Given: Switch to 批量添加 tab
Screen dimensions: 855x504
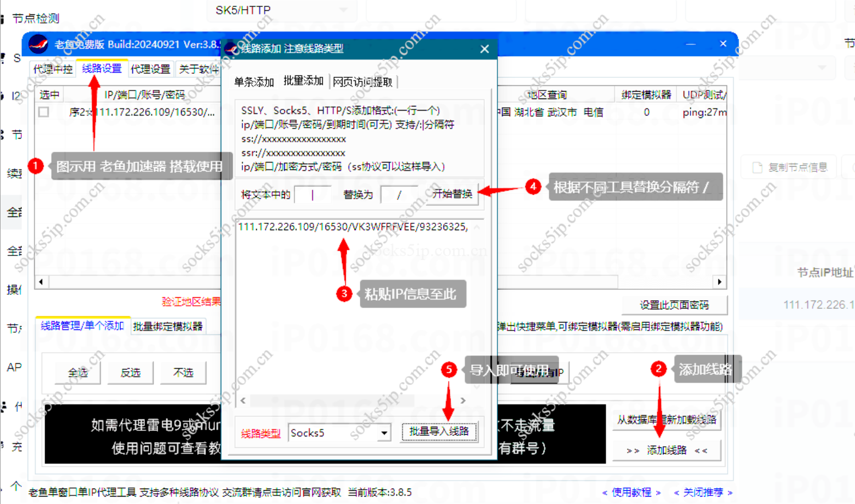Looking at the screenshot, I should point(303,81).
